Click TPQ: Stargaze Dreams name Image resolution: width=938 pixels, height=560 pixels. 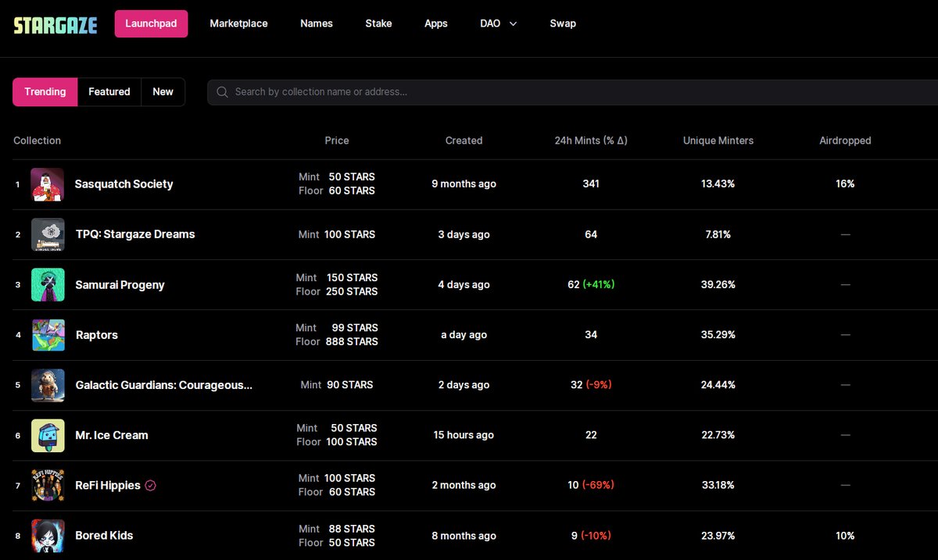(x=135, y=234)
